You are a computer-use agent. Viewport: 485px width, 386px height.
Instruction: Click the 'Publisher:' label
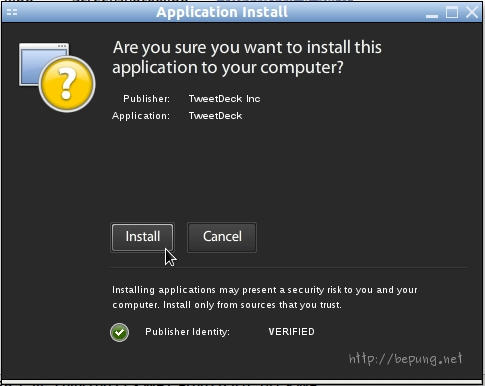(146, 99)
